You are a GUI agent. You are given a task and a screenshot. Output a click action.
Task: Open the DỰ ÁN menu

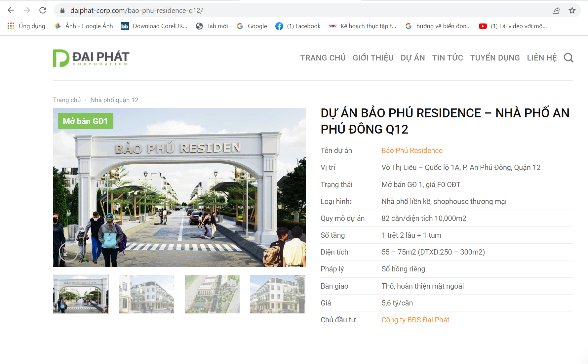[x=412, y=58]
